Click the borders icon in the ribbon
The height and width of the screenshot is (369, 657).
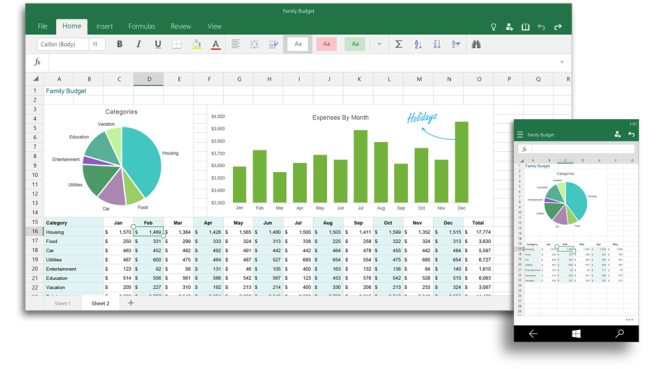tap(177, 44)
